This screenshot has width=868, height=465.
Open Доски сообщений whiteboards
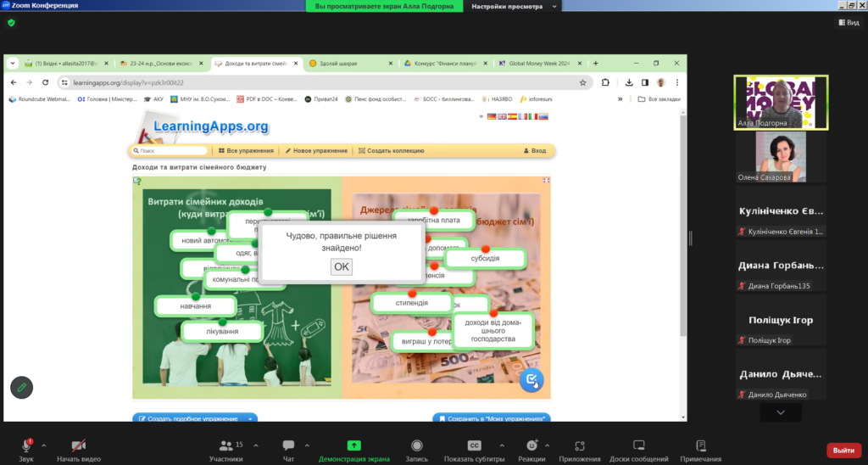tap(639, 450)
